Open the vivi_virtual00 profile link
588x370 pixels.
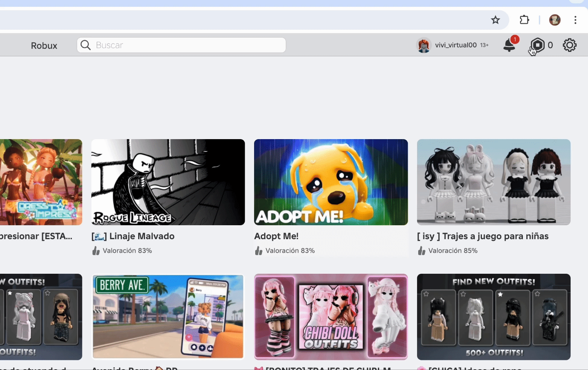455,45
